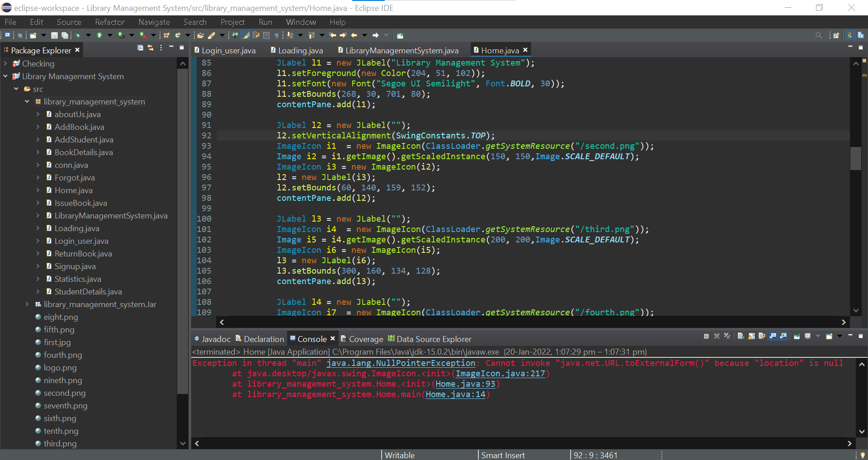Select the Show Whitespace Characters icon
The image size is (868, 460).
pos(277,35)
